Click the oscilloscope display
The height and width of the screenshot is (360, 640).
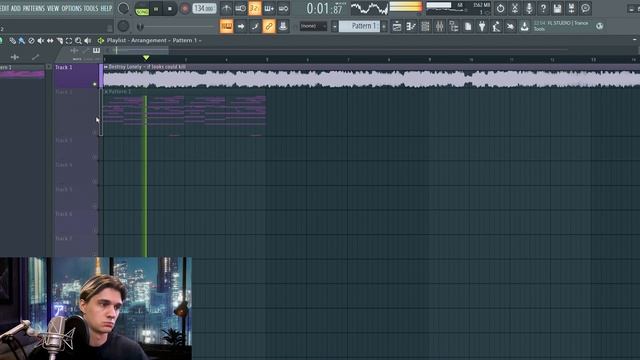coord(369,8)
